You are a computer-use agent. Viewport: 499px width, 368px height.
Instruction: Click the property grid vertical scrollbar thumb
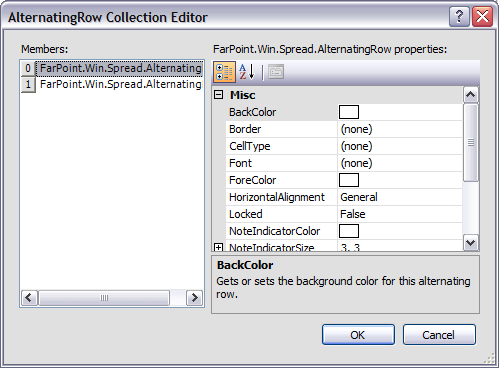pos(471,143)
